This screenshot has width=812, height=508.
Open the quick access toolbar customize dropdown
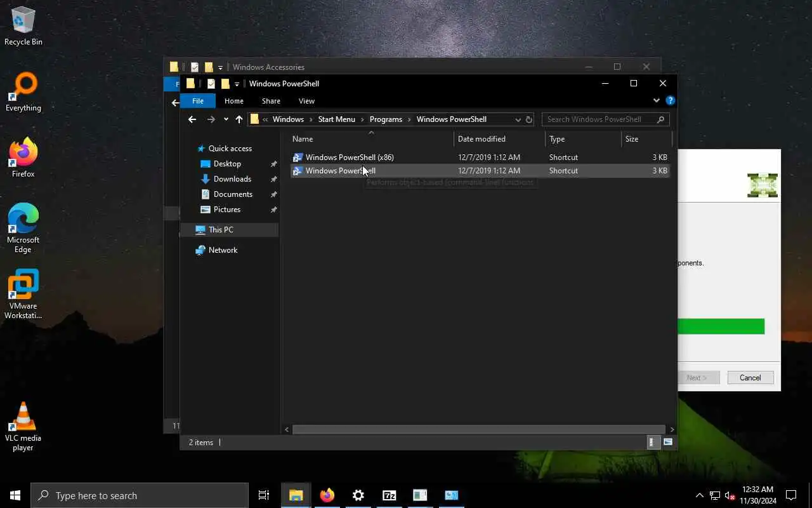[237, 84]
